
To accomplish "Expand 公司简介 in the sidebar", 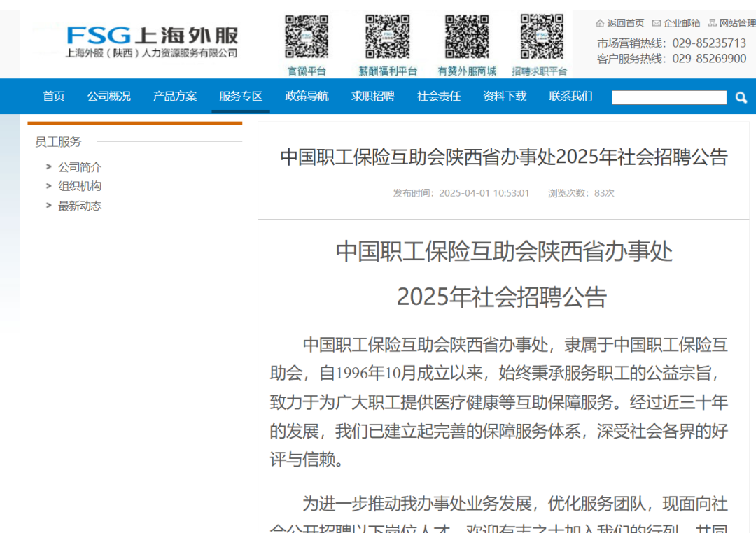I will click(x=80, y=167).
